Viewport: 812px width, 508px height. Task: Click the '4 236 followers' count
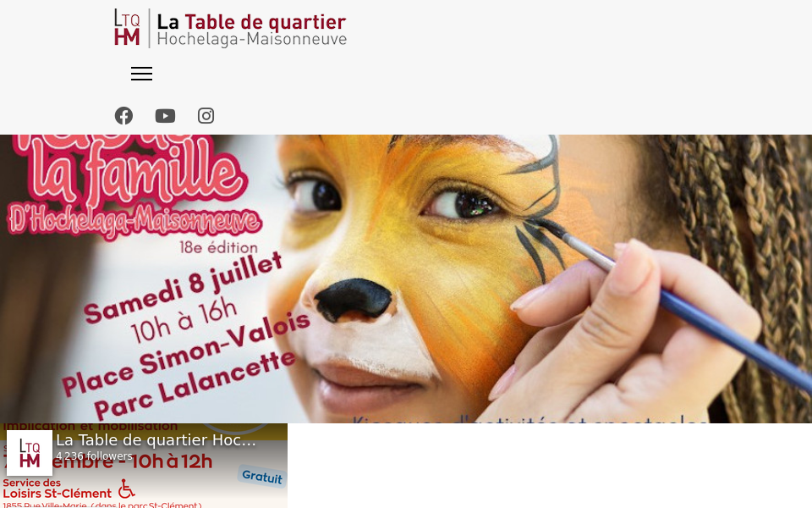(94, 456)
